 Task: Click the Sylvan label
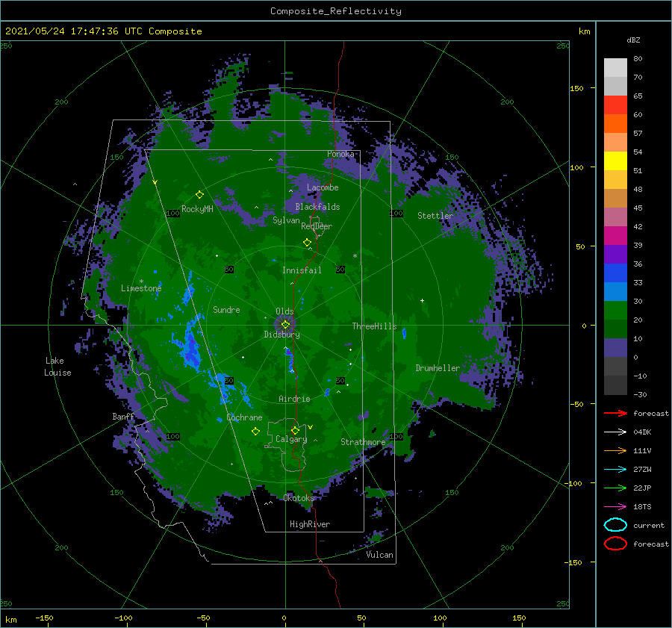coord(286,220)
